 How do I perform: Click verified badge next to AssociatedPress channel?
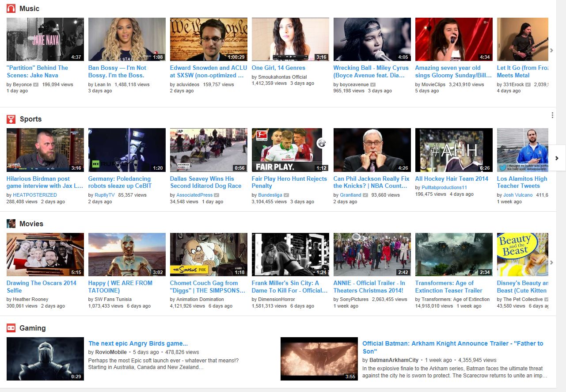217,195
